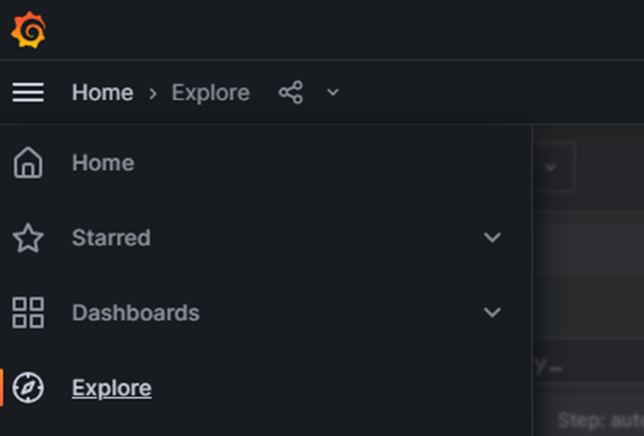644x436 pixels.
Task: Go to Home via the breadcrumb
Action: click(102, 93)
